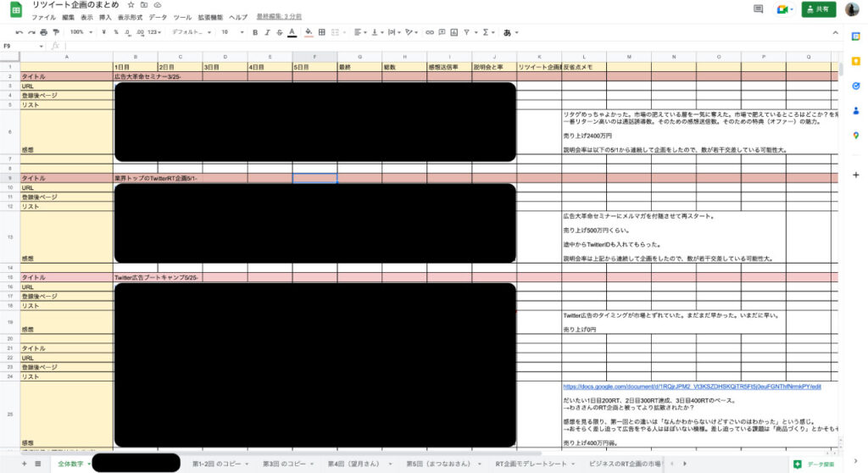The image size is (868, 473).
Task: Toggle bold formatting
Action: 255,32
